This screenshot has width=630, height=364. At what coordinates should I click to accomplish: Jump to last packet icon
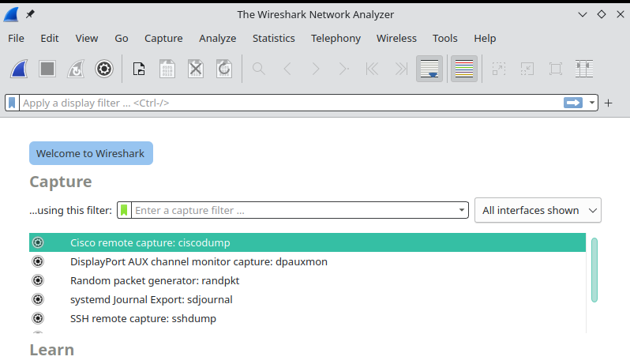click(x=401, y=69)
